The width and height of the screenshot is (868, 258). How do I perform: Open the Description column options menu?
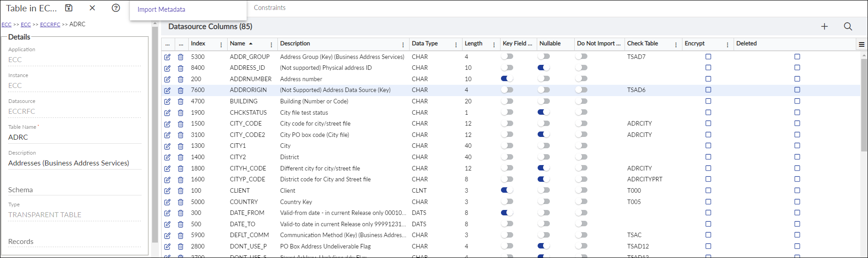coord(403,45)
